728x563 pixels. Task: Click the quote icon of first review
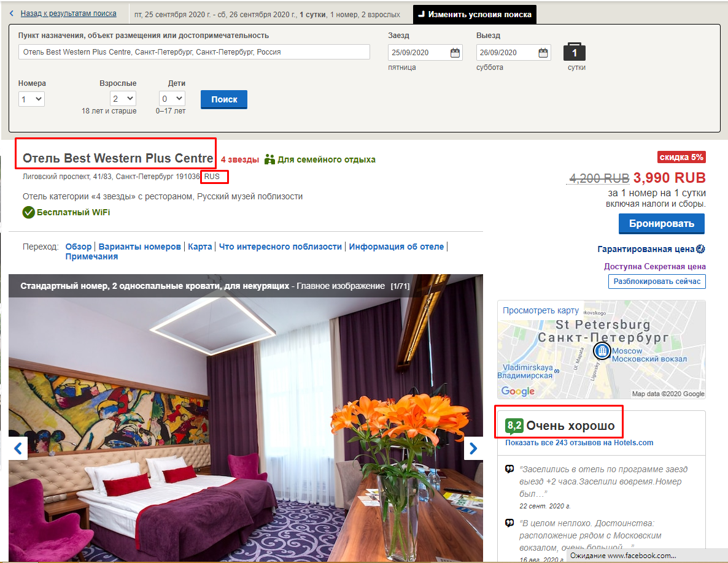coord(509,469)
